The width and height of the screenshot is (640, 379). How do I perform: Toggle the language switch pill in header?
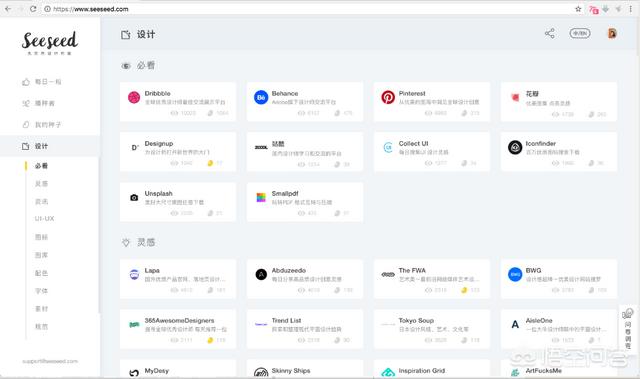pos(580,33)
